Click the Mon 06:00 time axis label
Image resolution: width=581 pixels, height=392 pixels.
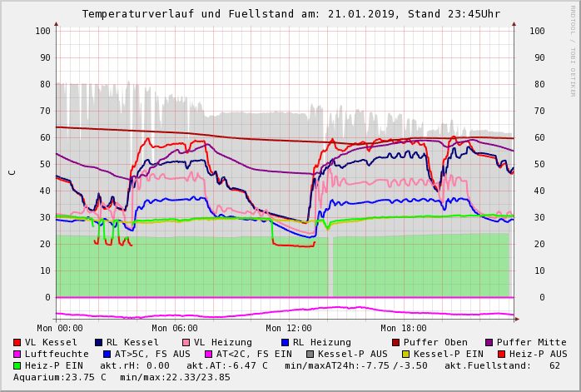[x=174, y=328]
